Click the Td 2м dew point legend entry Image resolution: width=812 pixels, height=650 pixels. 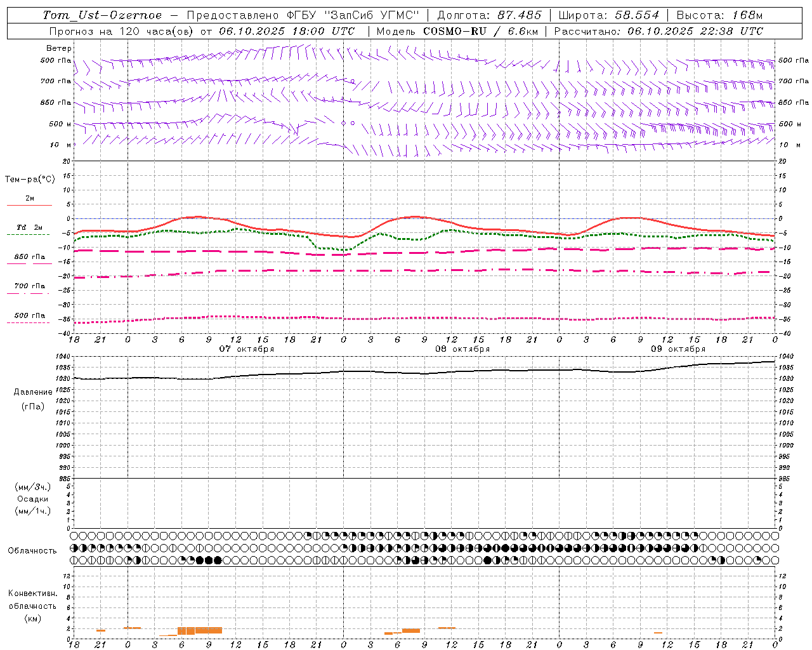click(x=29, y=227)
